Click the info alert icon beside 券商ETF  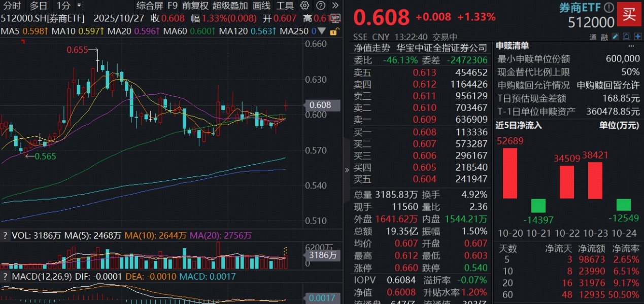[609, 7]
